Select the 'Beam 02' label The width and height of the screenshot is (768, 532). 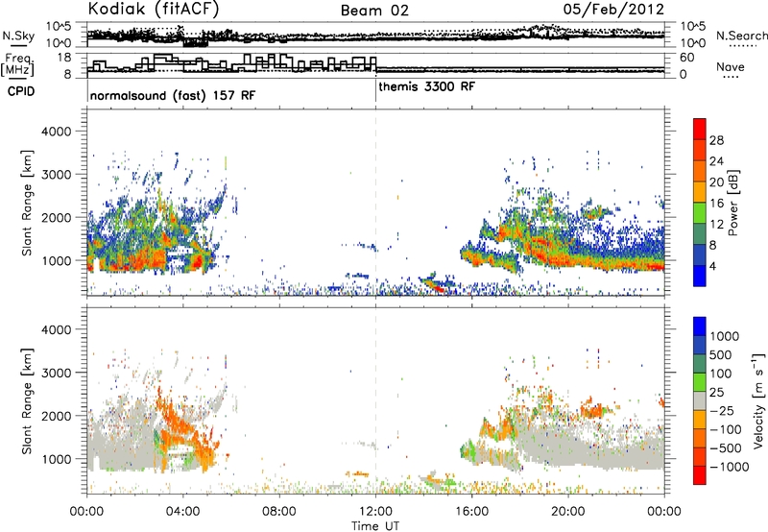tap(374, 11)
